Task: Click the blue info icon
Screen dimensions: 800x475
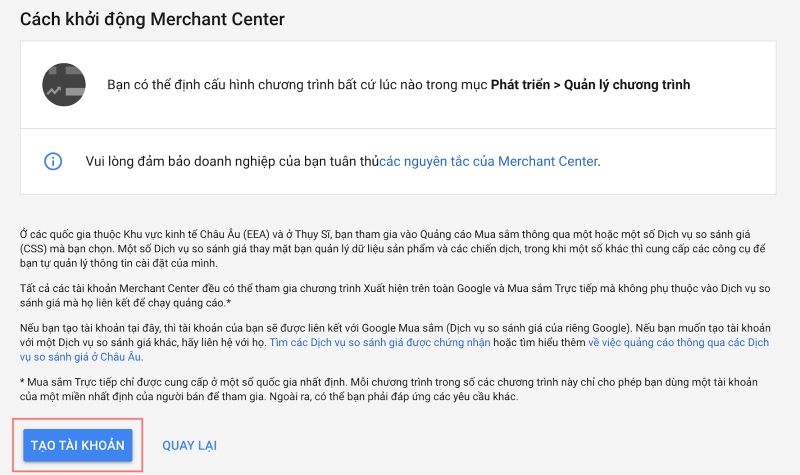Action: [54, 161]
